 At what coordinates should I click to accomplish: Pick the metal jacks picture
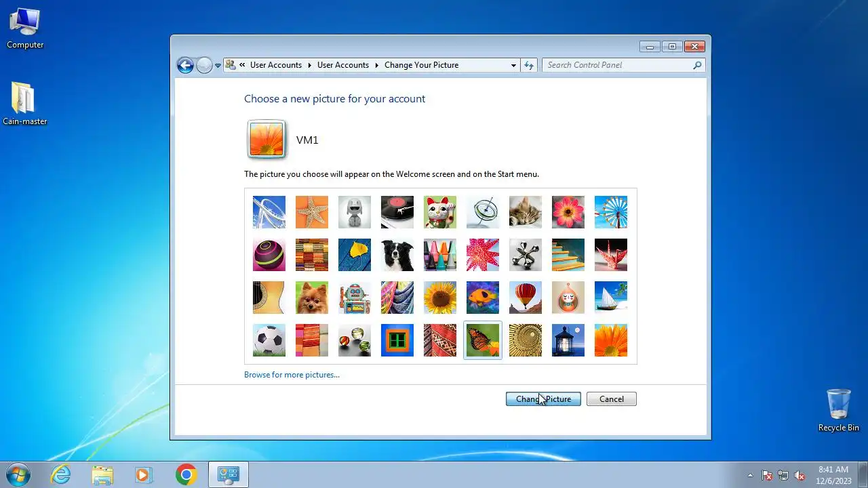point(526,255)
